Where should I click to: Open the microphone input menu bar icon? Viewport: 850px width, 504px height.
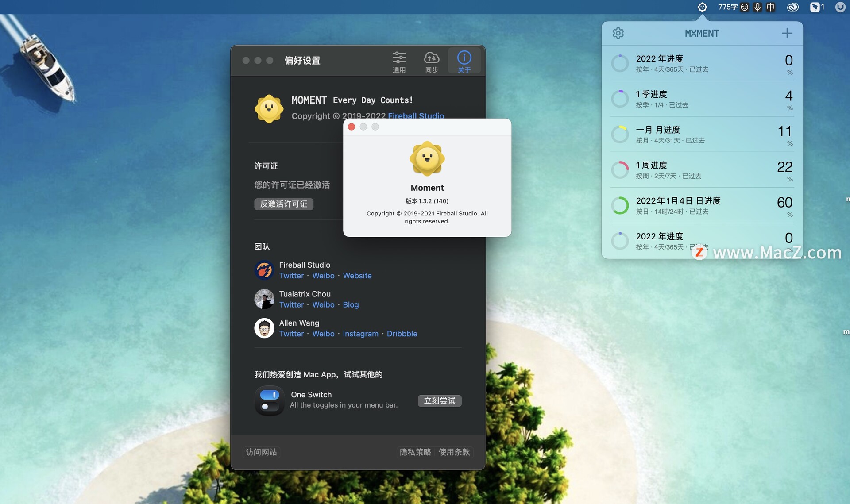point(757,7)
